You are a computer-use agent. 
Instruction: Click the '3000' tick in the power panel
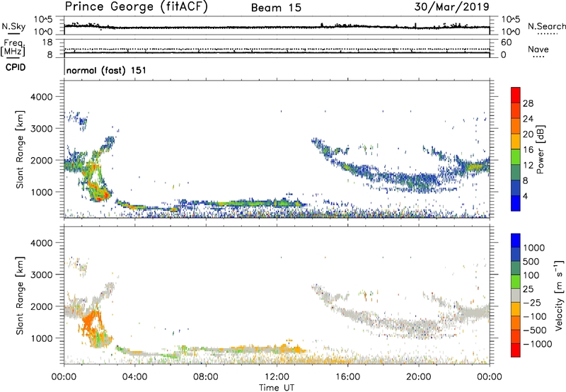tap(41, 129)
